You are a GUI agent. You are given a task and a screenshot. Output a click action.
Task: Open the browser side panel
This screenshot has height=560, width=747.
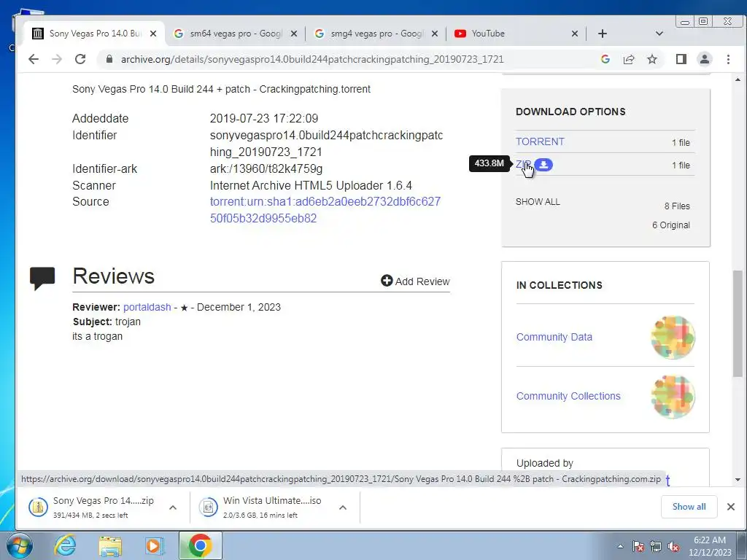681,59
